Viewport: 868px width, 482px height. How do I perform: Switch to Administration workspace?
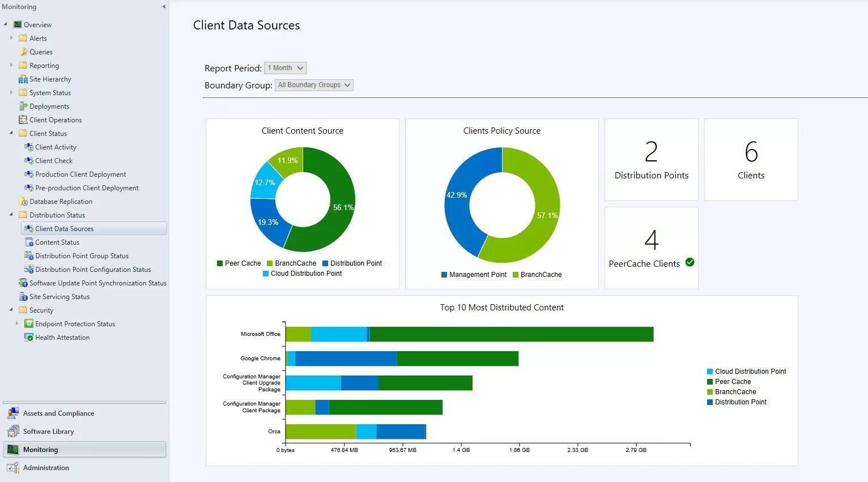point(84,468)
